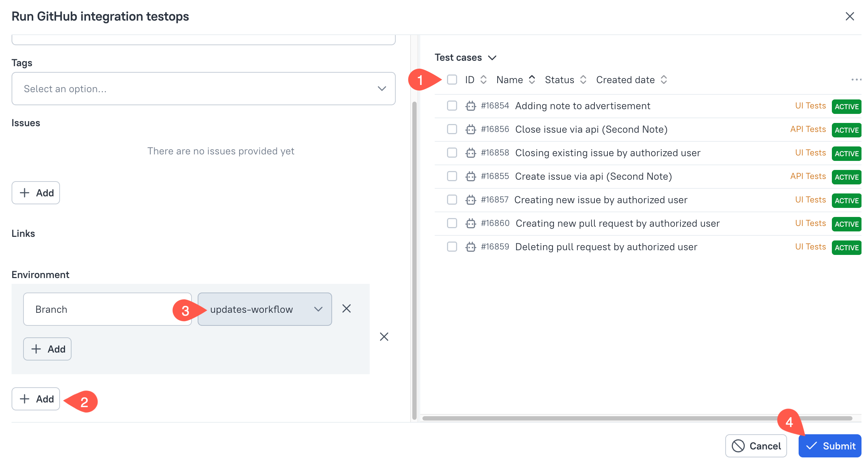868x465 pixels.
Task: Remove the Branch environment variable row
Action: (x=346, y=309)
